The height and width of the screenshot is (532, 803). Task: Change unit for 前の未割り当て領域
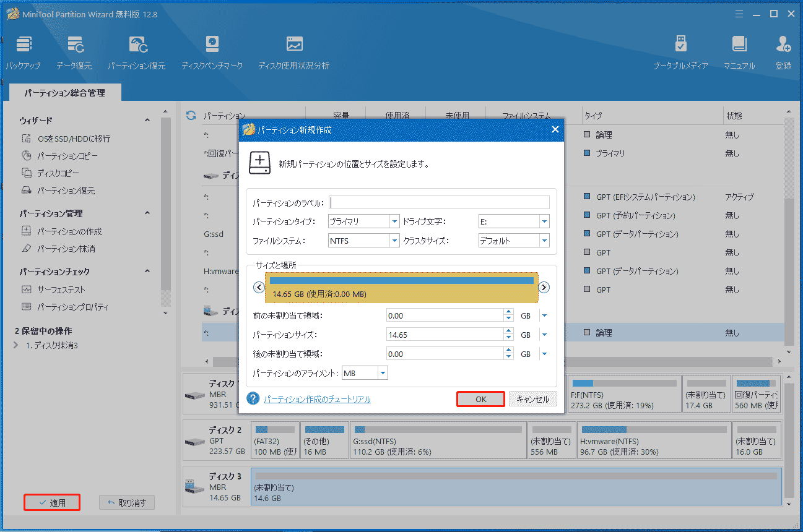click(x=544, y=315)
